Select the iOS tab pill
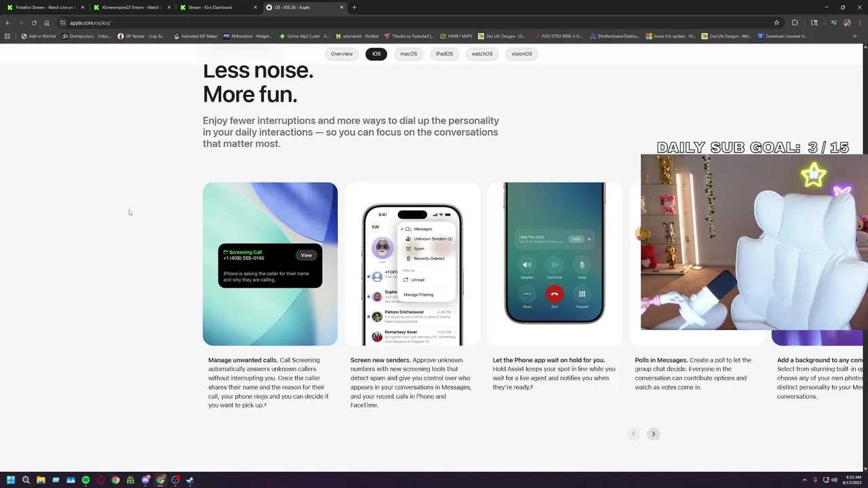The width and height of the screenshot is (868, 488). coord(376,54)
